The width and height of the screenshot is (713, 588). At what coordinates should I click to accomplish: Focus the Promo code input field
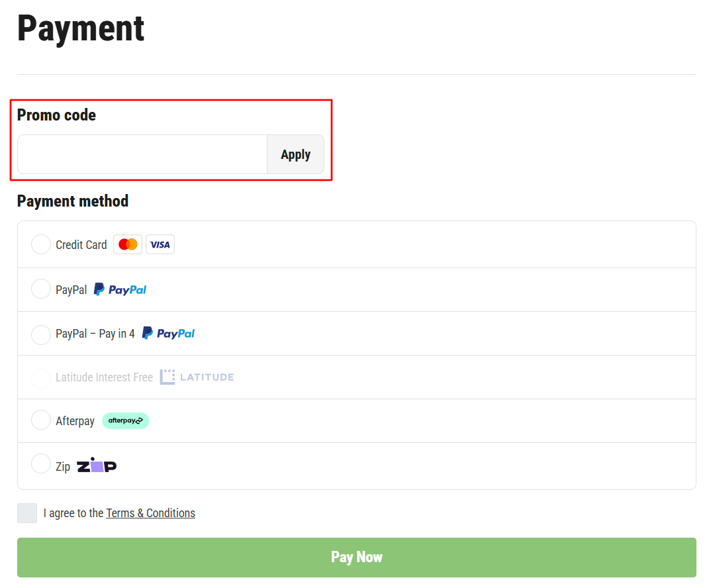click(x=142, y=155)
